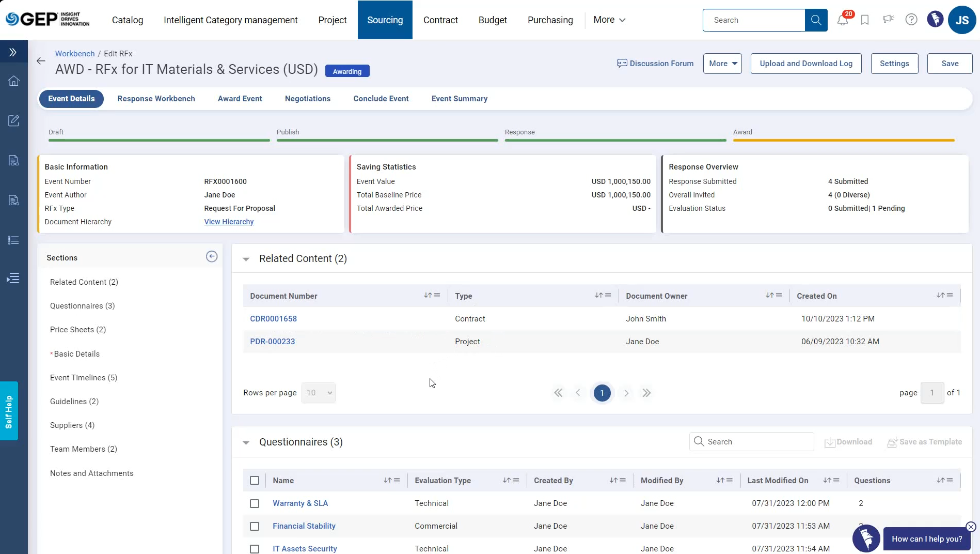Click the help question mark icon
This screenshot has width=980, height=554.
[x=911, y=20]
